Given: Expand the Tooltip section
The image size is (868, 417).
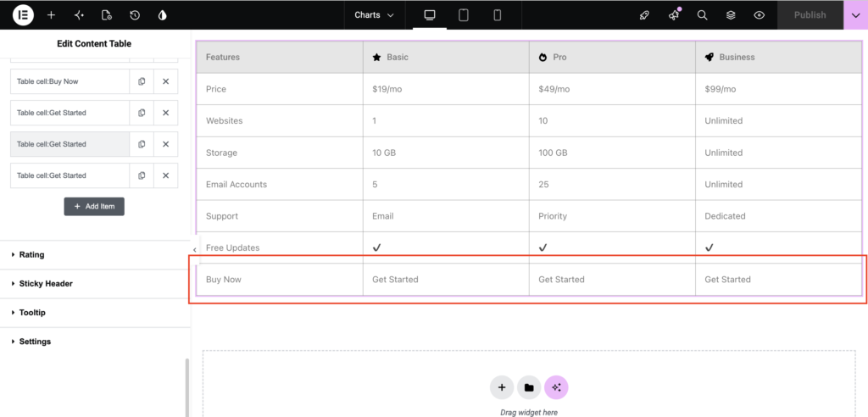Looking at the screenshot, I should pos(95,313).
